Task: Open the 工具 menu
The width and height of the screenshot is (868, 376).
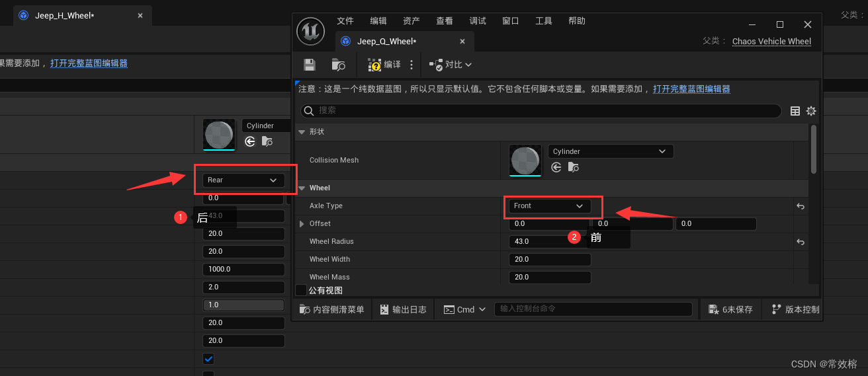Action: click(544, 21)
